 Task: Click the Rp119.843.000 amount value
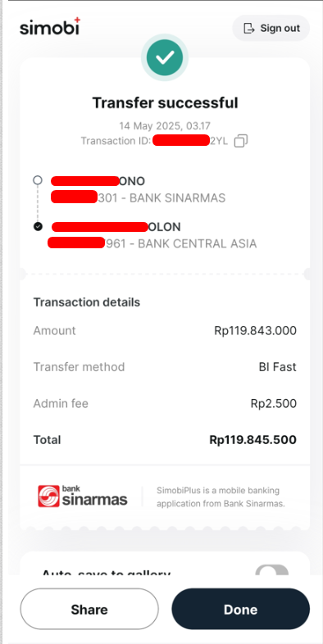click(x=255, y=331)
